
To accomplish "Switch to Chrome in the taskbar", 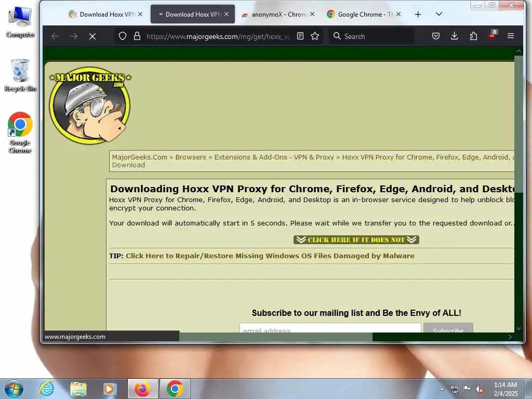I will [x=175, y=389].
